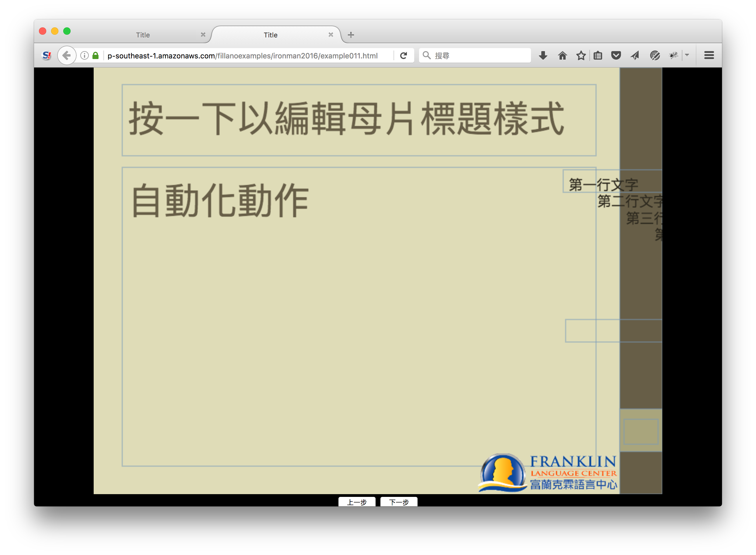756x555 pixels.
Task: Click the 自動化動作 body text
Action: click(220, 201)
